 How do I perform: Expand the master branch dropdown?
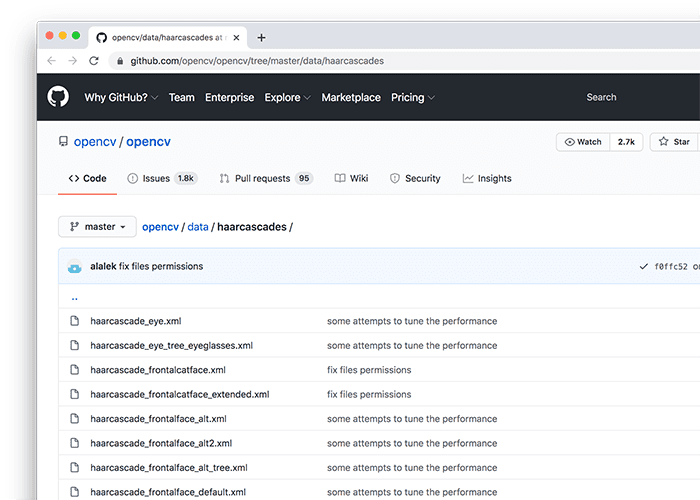[x=97, y=227]
